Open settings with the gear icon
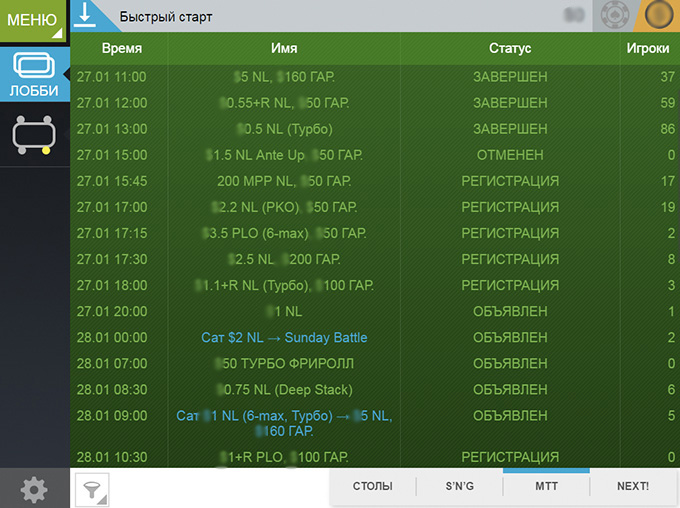The image size is (680, 508). [x=34, y=489]
